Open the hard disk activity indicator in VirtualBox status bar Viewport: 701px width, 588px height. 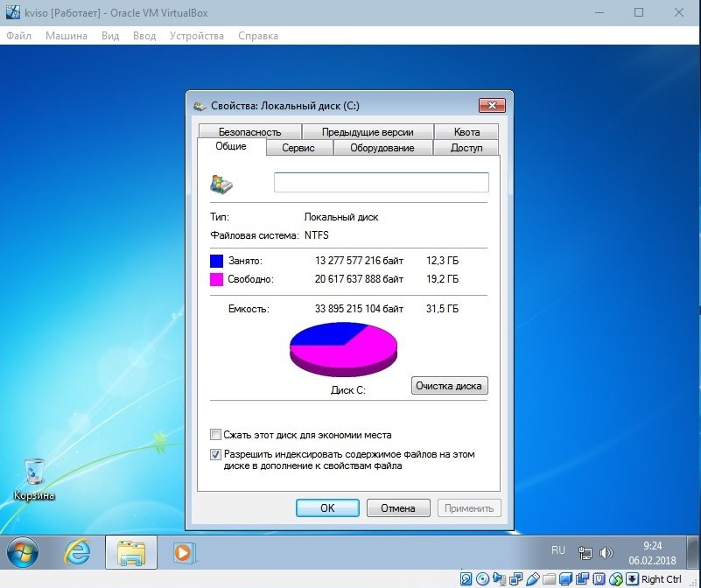[466, 579]
